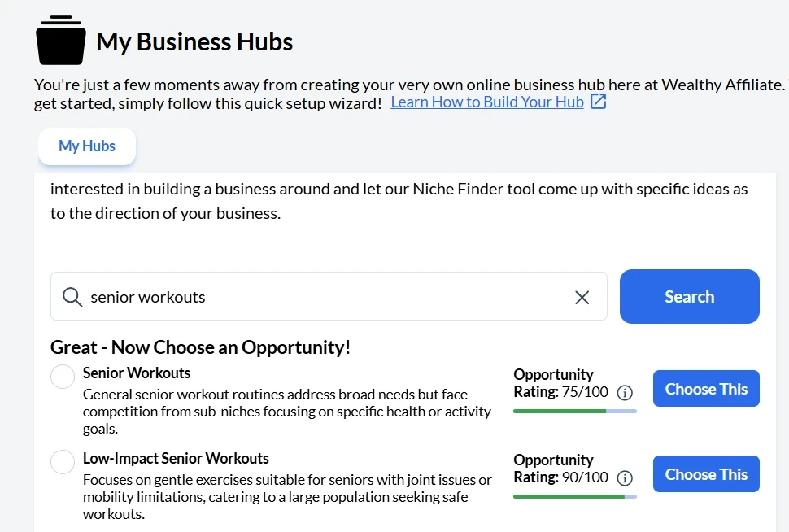Screen dimensions: 789x532
Task: Select the Low-Impact Senior Workouts radio button
Action: coord(63,462)
